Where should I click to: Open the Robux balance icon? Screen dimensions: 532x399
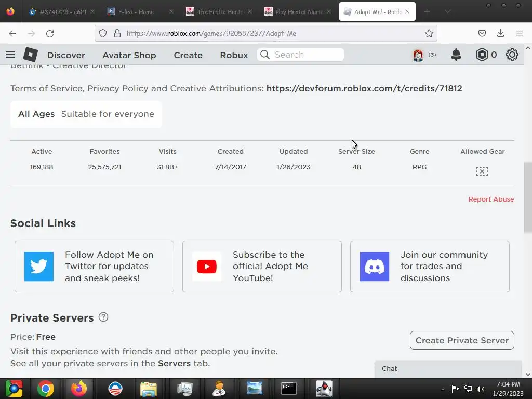point(482,55)
